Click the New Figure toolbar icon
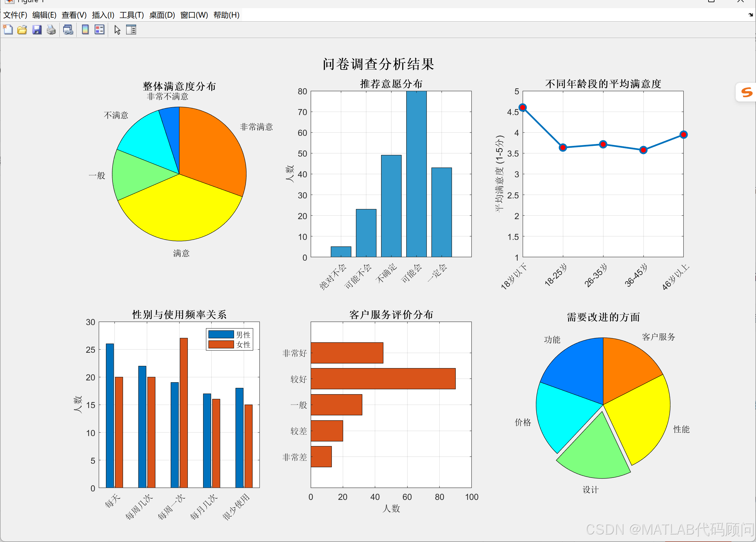756x542 pixels. 8,30
